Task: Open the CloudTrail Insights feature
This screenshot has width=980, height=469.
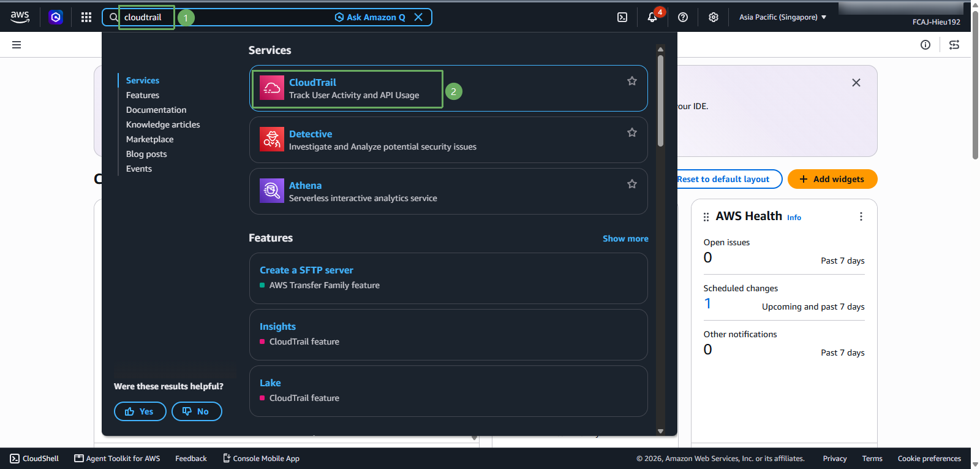Action: tap(277, 327)
